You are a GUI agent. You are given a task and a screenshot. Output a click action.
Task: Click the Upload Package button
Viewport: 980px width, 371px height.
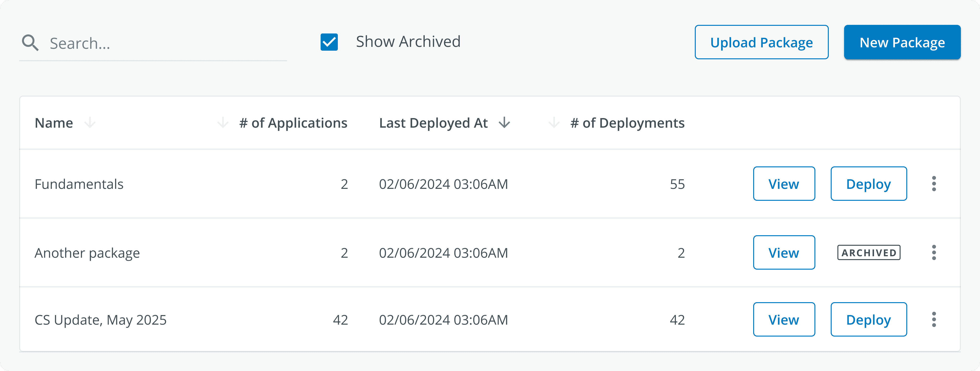(762, 42)
